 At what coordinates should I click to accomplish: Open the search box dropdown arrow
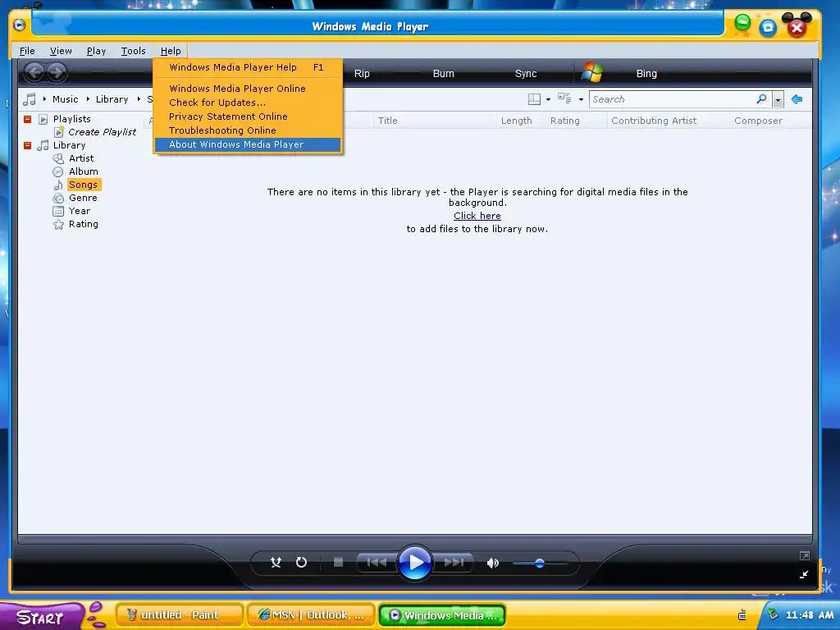click(x=778, y=99)
